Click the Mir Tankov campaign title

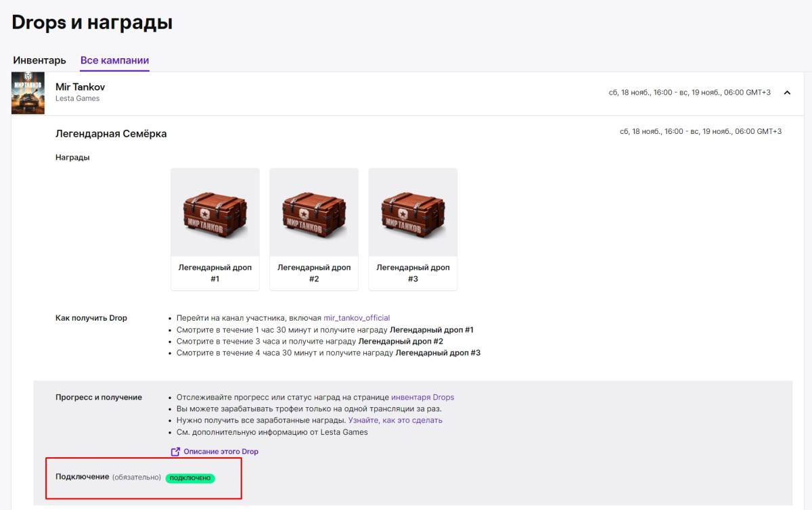pos(80,87)
